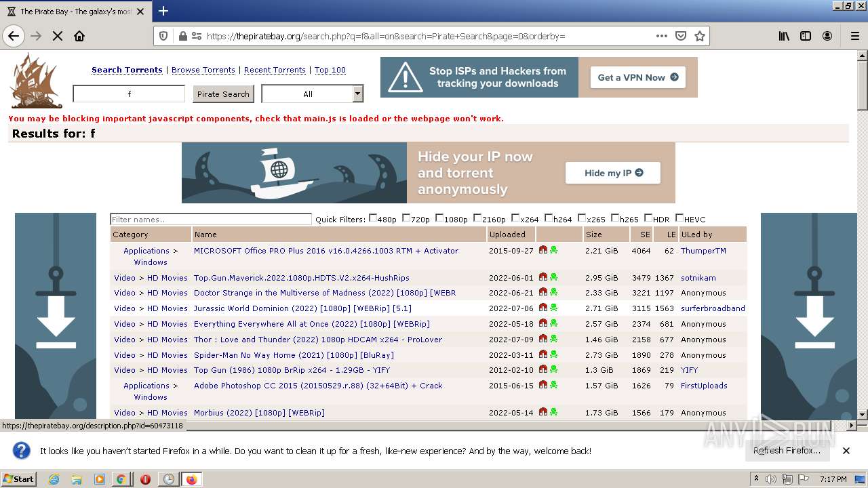Go back with the browser back arrow
868x488 pixels.
[x=14, y=36]
